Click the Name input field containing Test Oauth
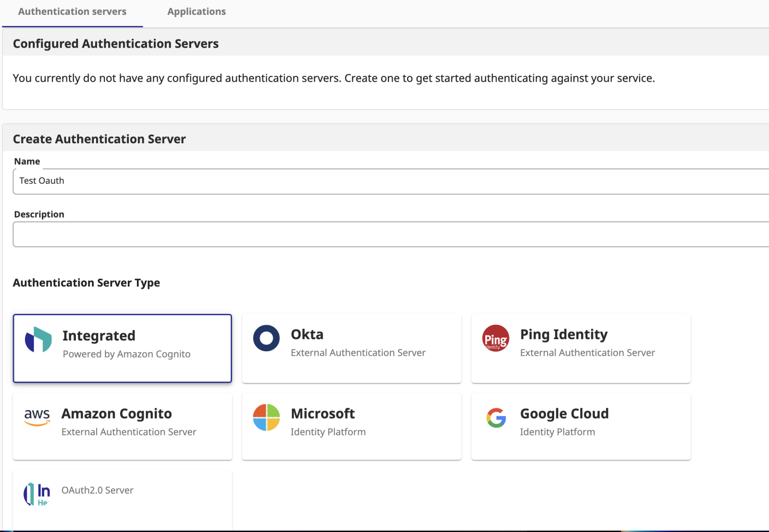 click(391, 181)
